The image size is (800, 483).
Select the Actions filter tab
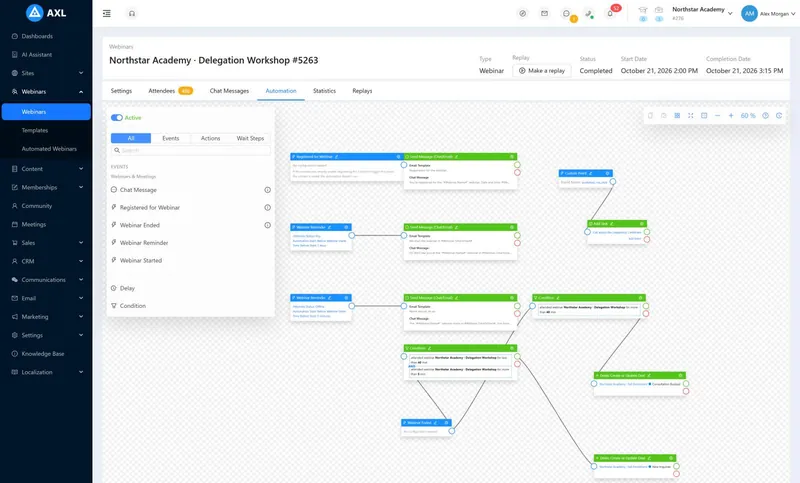coord(210,138)
